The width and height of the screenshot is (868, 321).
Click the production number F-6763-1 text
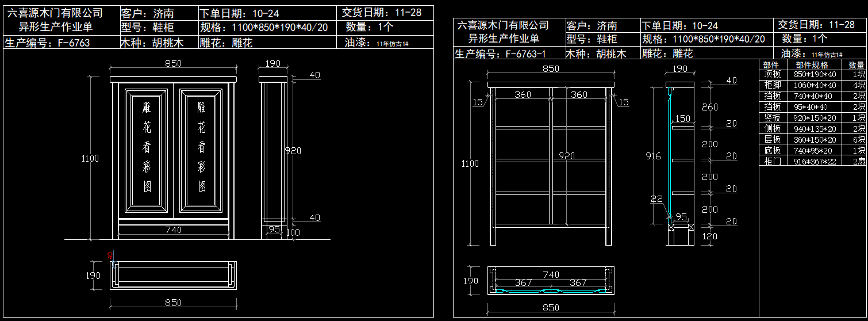click(500, 54)
